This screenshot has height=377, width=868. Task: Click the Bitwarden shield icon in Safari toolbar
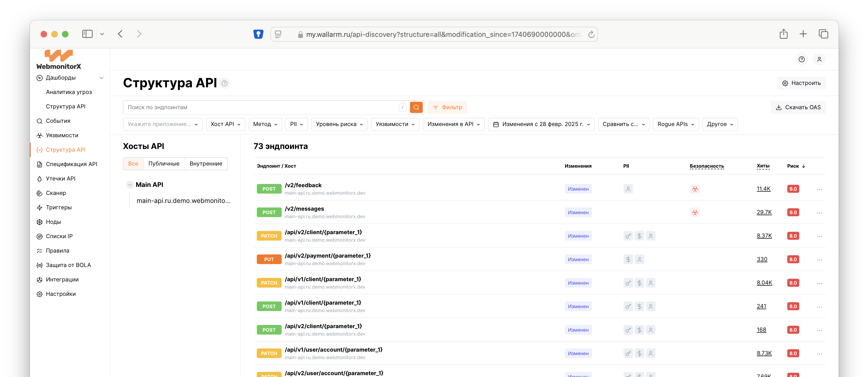coord(258,34)
